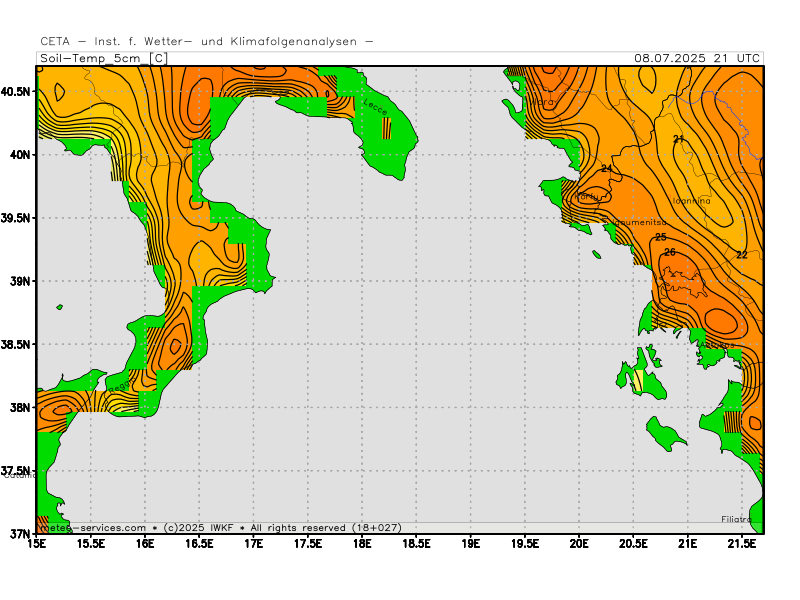Click the 'Filiatra' city label
This screenshot has height=600, width=800.
[x=736, y=519]
